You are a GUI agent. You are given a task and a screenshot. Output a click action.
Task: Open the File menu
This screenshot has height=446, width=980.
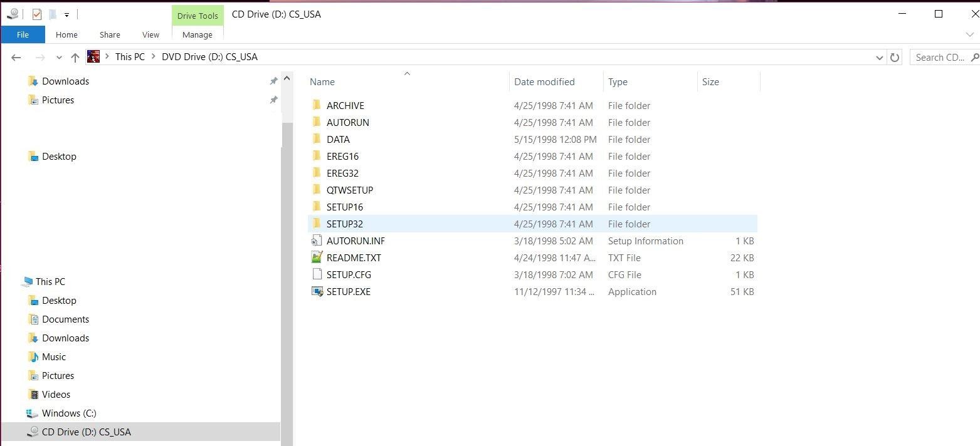point(23,34)
